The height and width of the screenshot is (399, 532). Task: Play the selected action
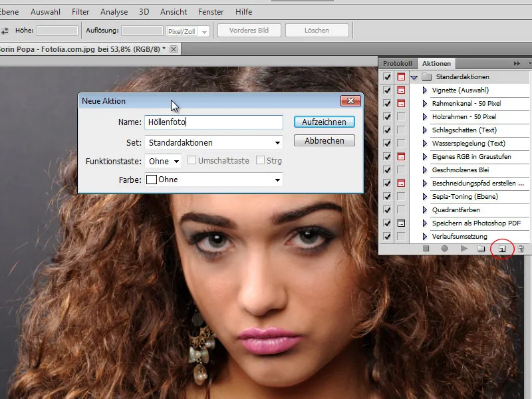[x=464, y=249]
